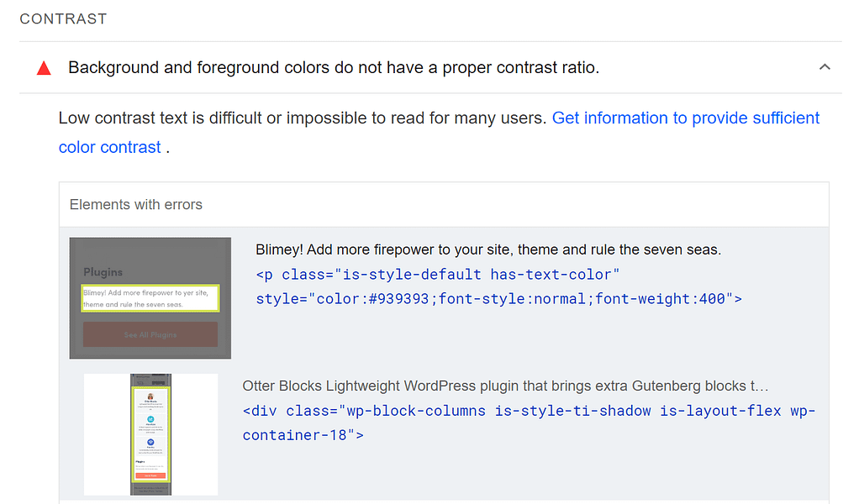
Task: Click the highlighted yellow region in the Plugins thumbnail
Action: (150, 298)
